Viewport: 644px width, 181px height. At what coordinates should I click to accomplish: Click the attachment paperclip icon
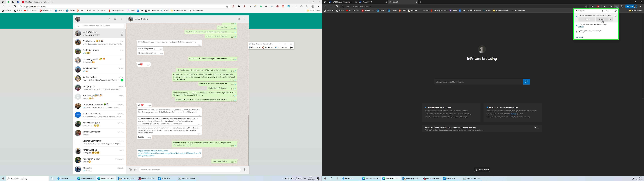click(135, 170)
